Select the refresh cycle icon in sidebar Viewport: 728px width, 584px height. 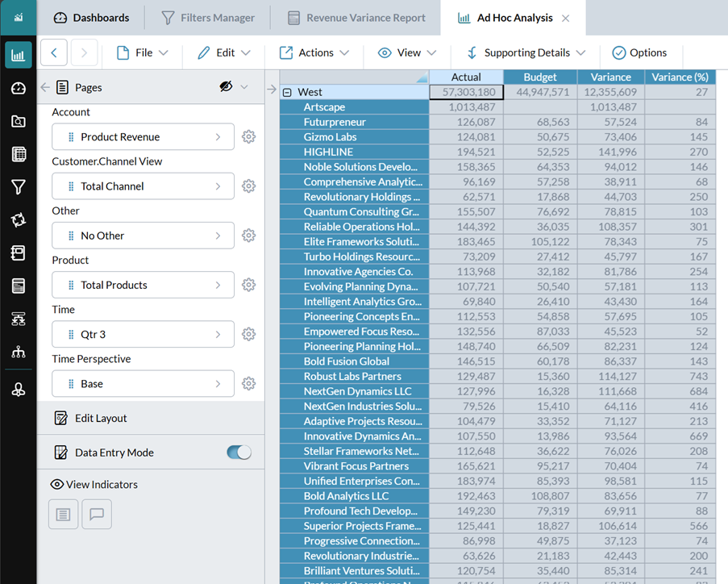coord(18,219)
